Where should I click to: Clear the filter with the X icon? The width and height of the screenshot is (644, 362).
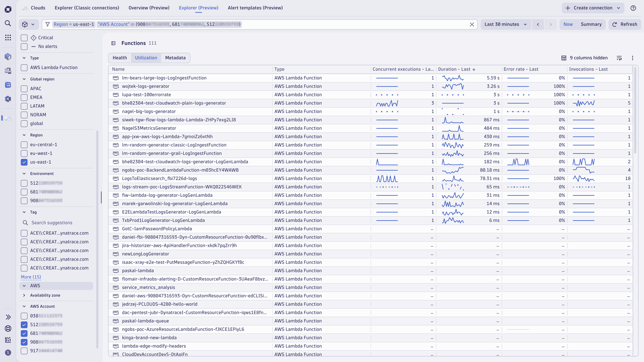point(472,24)
